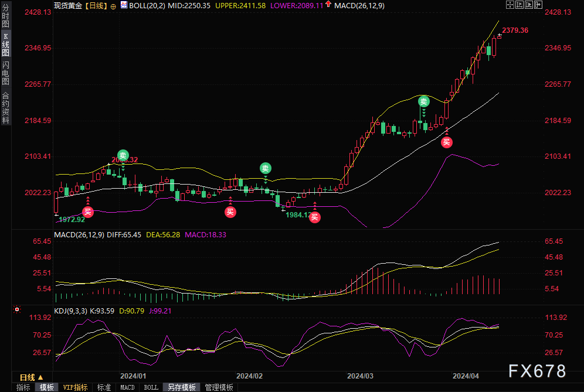Click the orange crosshair icon beside 日线
This screenshot has width=584, height=392.
[113, 5]
